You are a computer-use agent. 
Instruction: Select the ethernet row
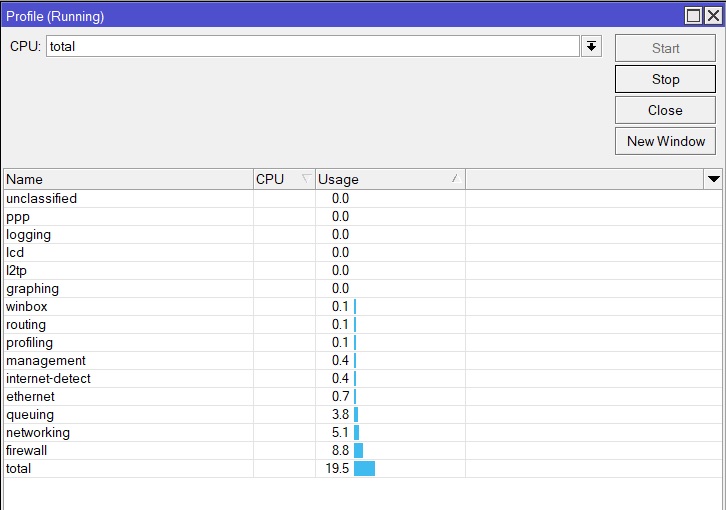pyautogui.click(x=363, y=397)
